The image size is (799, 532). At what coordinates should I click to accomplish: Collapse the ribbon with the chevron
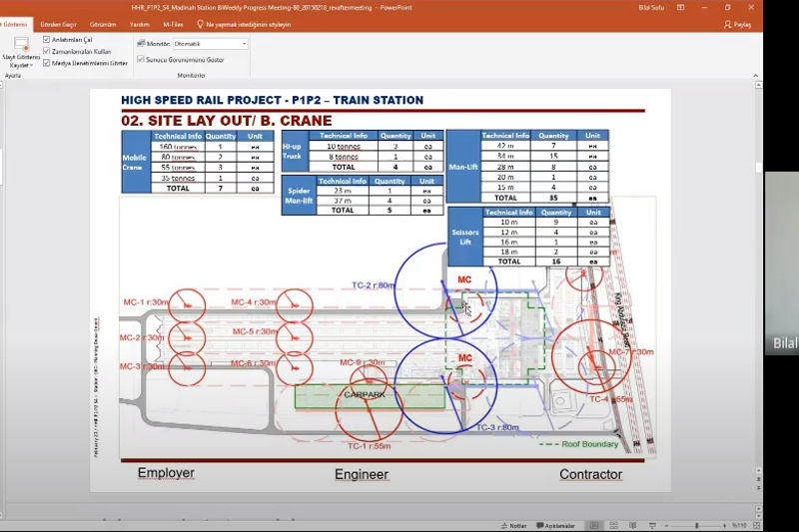pos(756,76)
